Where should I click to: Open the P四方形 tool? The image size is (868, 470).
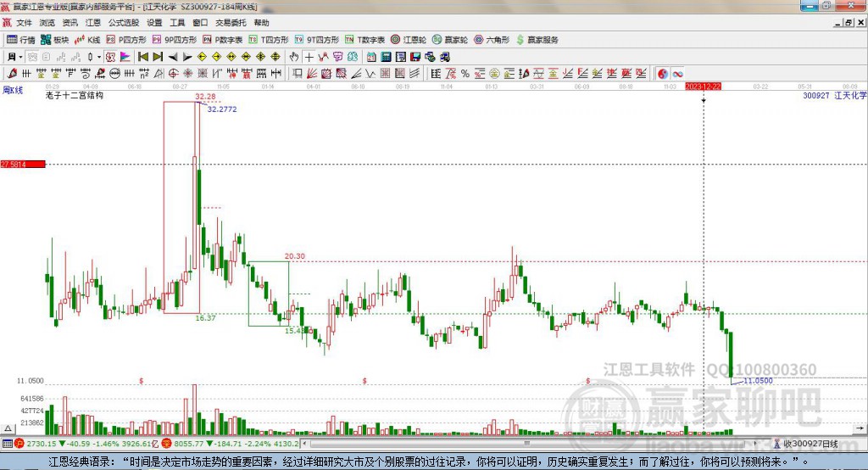click(x=126, y=40)
